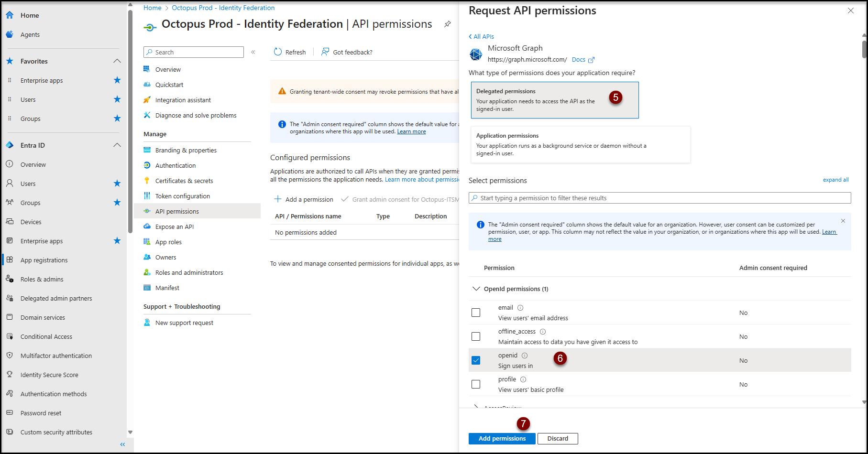Tick the profile permission checkbox

click(x=476, y=384)
